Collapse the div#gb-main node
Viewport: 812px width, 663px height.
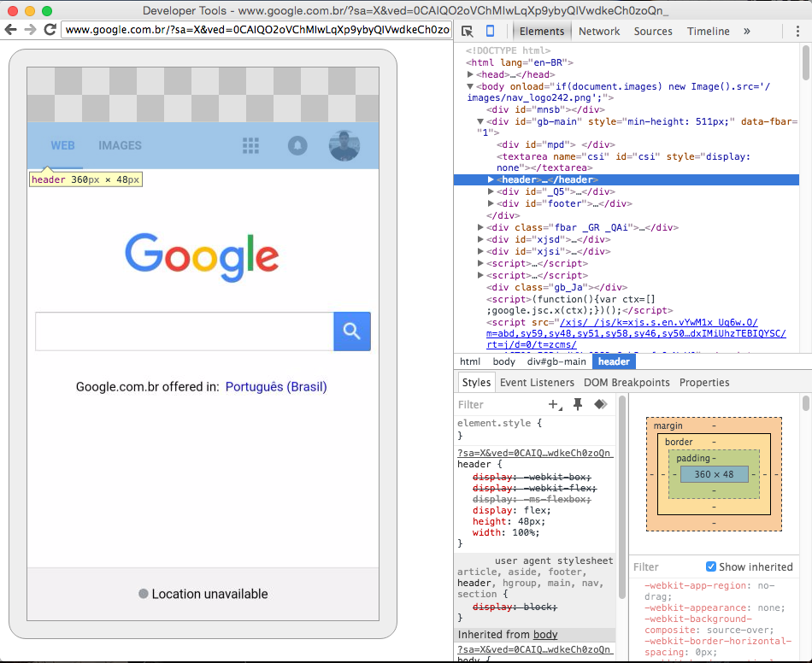(480, 121)
